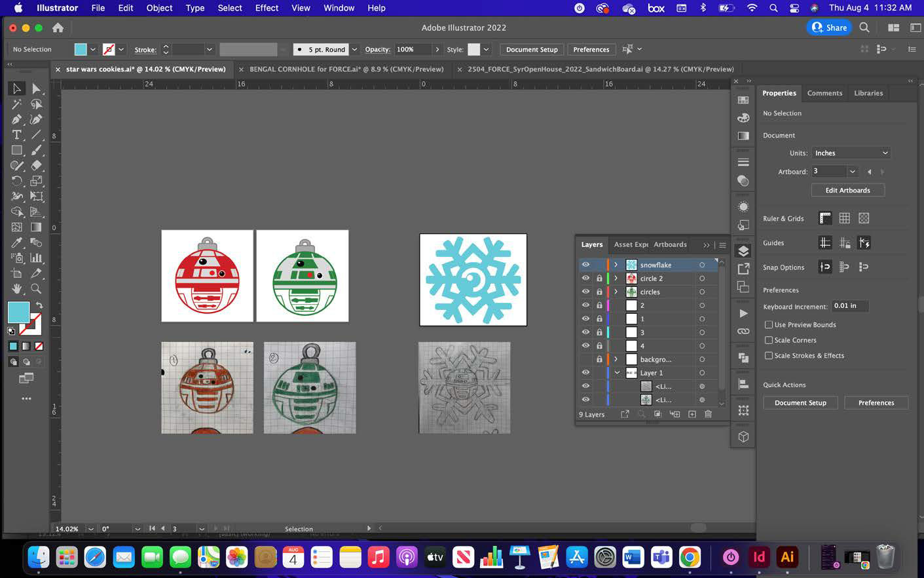Select the Hand tool
The width and height of the screenshot is (924, 578).
[x=17, y=289]
